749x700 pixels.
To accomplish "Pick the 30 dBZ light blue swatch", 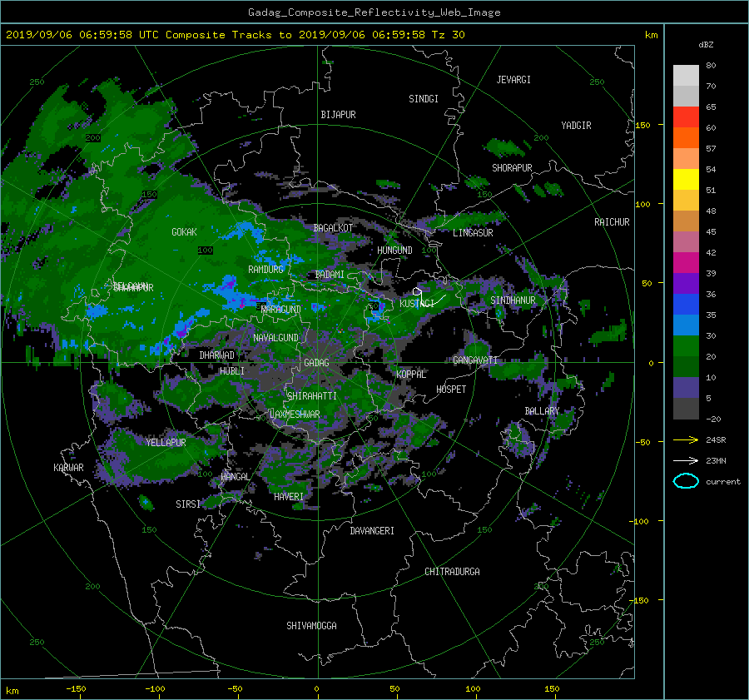I will (686, 325).
